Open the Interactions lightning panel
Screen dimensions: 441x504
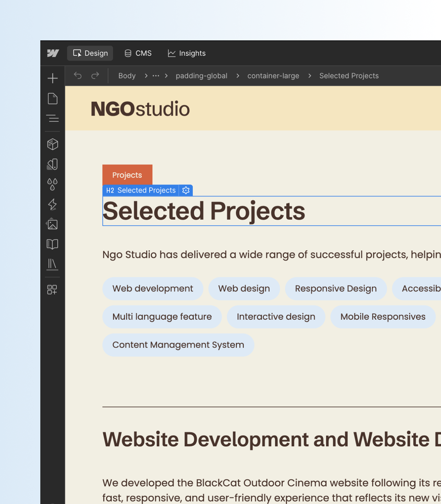(53, 204)
